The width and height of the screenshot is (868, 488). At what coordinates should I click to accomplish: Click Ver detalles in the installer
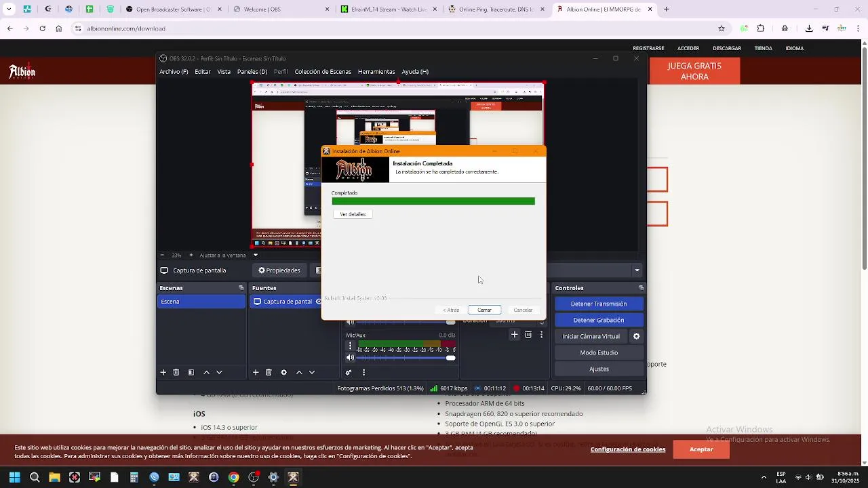click(x=353, y=214)
